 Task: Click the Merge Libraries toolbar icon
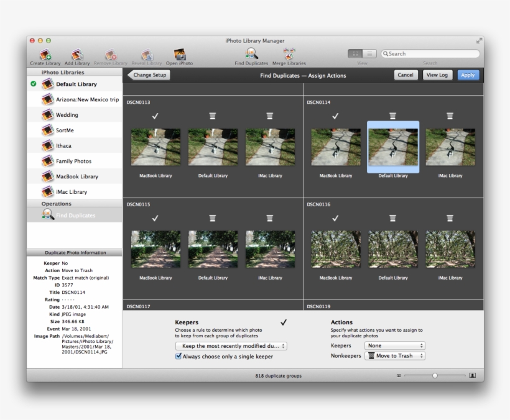[x=289, y=53]
